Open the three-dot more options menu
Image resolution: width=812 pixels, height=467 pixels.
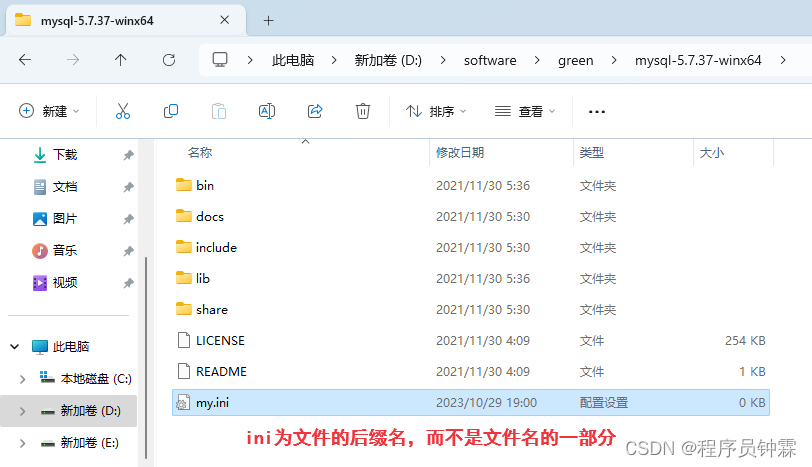pyautogui.click(x=597, y=111)
